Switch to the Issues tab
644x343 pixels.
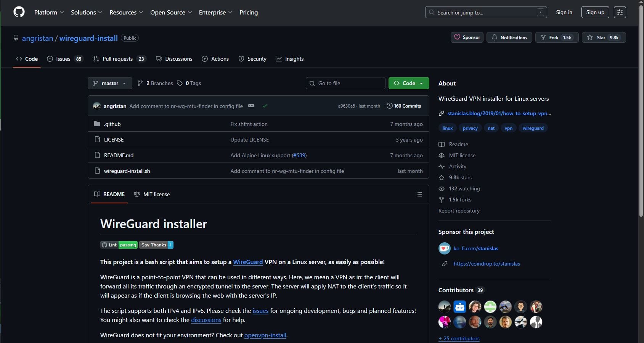(64, 59)
